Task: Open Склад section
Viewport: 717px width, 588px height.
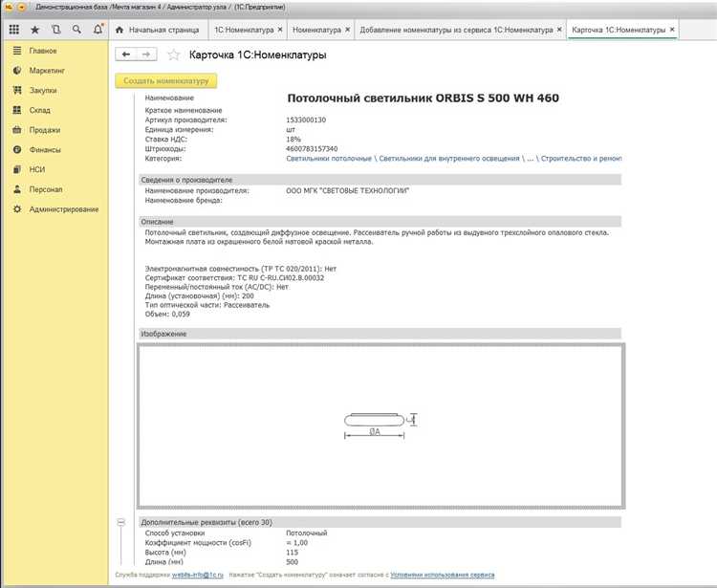Action: pos(40,110)
